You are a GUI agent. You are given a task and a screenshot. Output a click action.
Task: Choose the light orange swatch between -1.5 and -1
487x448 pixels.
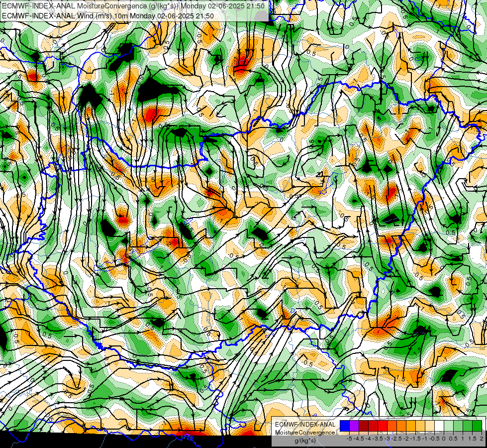pyautogui.click(x=420, y=426)
